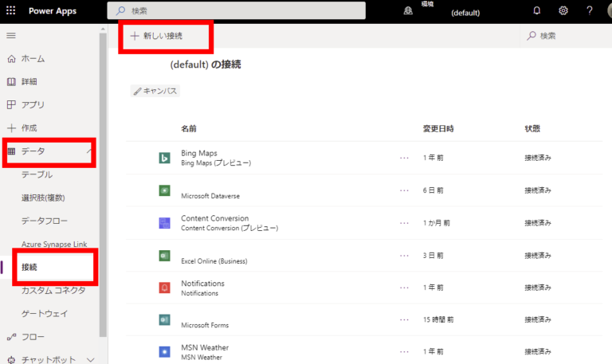Select テーブル in the sidebar
The image size is (612, 364).
pyautogui.click(x=37, y=174)
